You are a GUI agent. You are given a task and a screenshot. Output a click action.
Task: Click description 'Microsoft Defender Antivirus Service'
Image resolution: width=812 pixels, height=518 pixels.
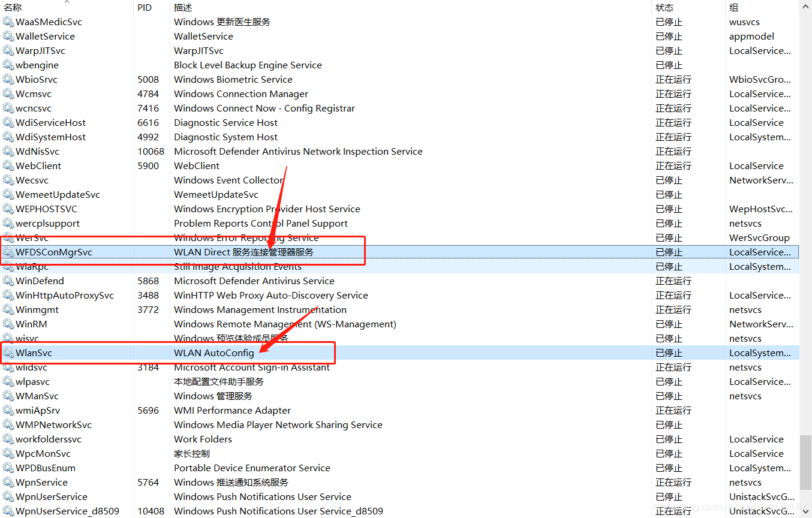click(x=254, y=281)
